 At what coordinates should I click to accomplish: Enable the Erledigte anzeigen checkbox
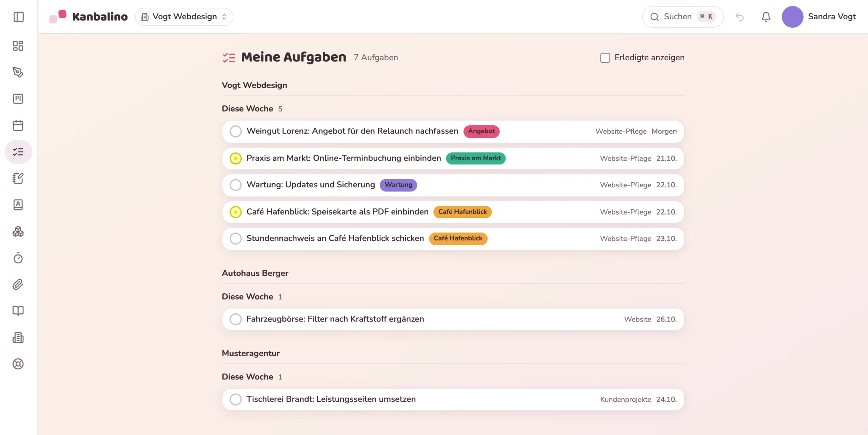pyautogui.click(x=605, y=58)
